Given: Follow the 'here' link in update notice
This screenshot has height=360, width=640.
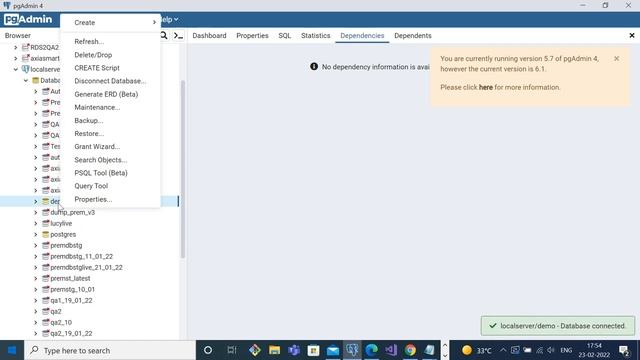Looking at the screenshot, I should pyautogui.click(x=486, y=87).
